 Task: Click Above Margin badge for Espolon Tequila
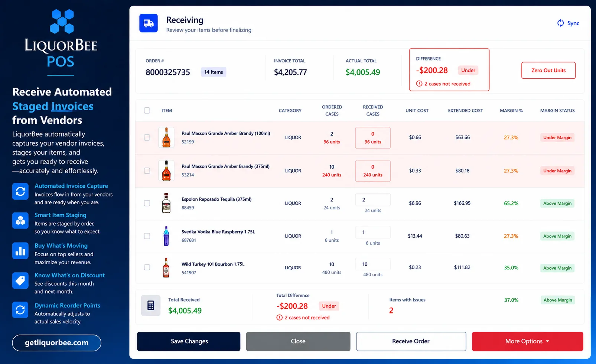(x=557, y=203)
